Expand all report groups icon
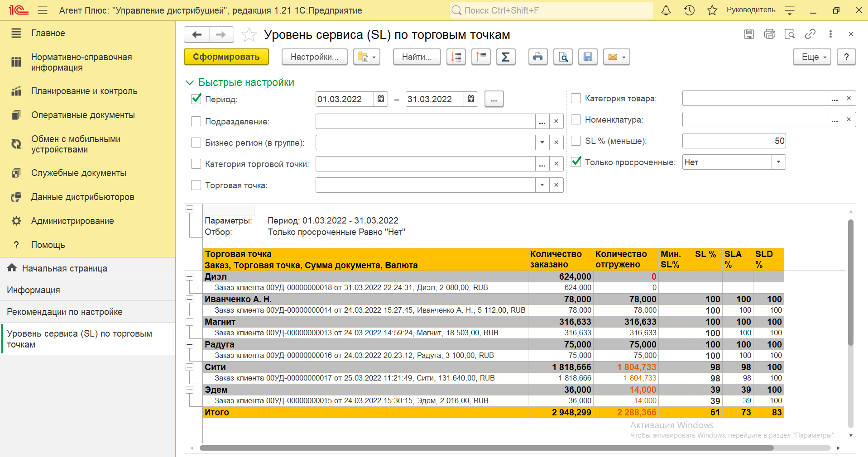The width and height of the screenshot is (868, 457). tap(456, 57)
